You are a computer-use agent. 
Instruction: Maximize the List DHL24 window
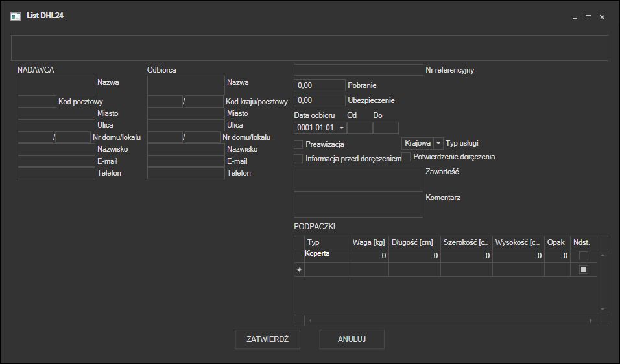[x=588, y=17]
